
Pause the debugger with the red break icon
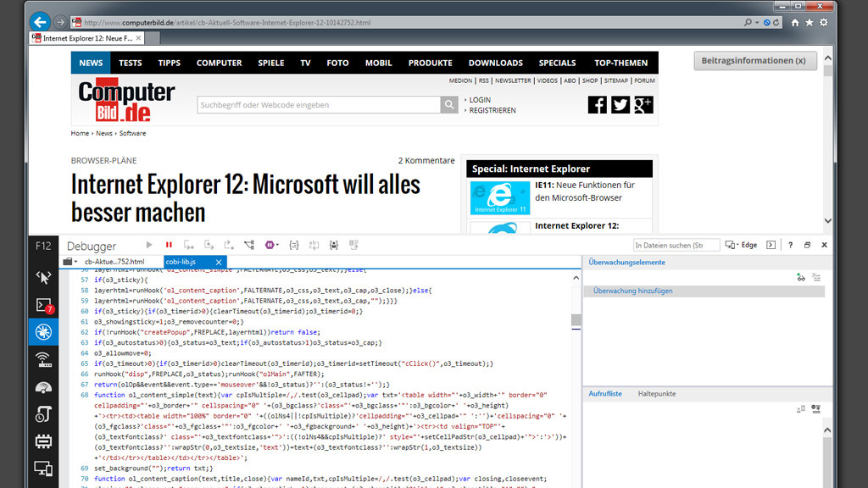click(x=169, y=245)
